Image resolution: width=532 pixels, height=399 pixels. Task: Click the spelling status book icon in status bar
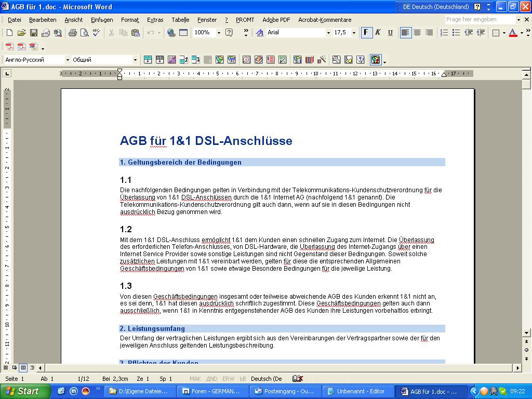pyautogui.click(x=297, y=379)
